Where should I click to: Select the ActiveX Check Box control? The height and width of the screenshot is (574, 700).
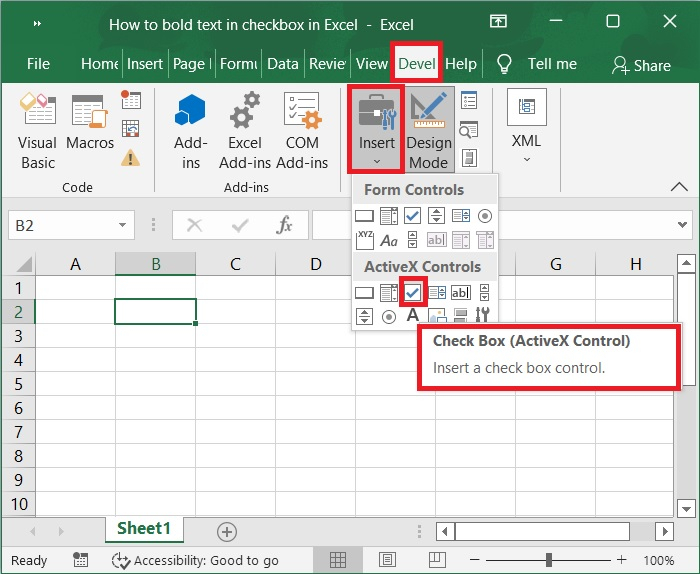pos(413,292)
